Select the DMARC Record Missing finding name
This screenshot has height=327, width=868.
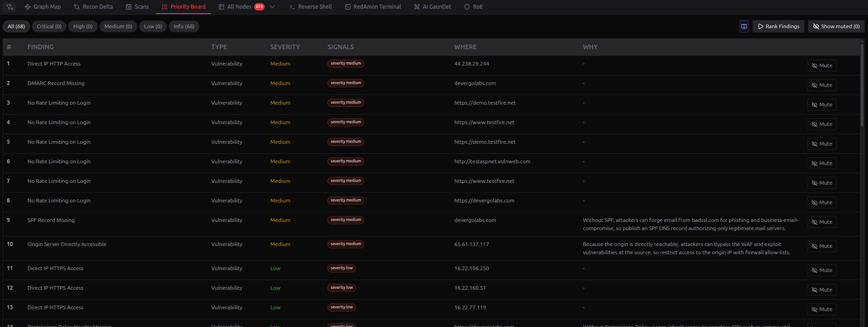(x=56, y=83)
